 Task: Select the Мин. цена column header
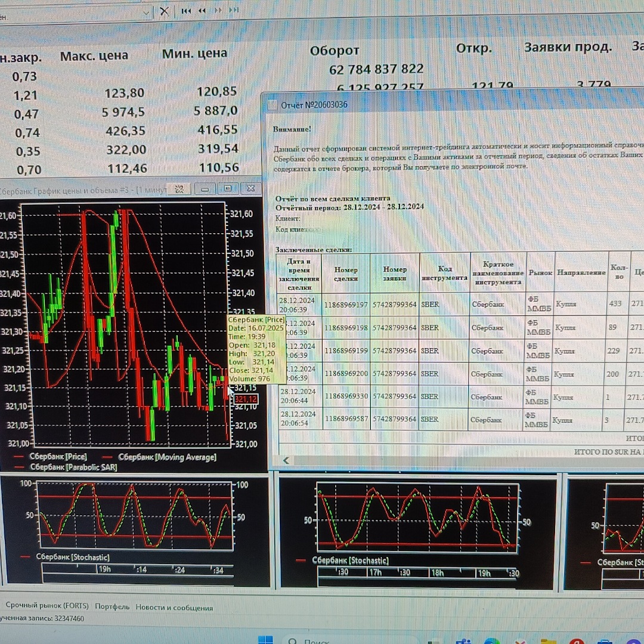(x=194, y=54)
